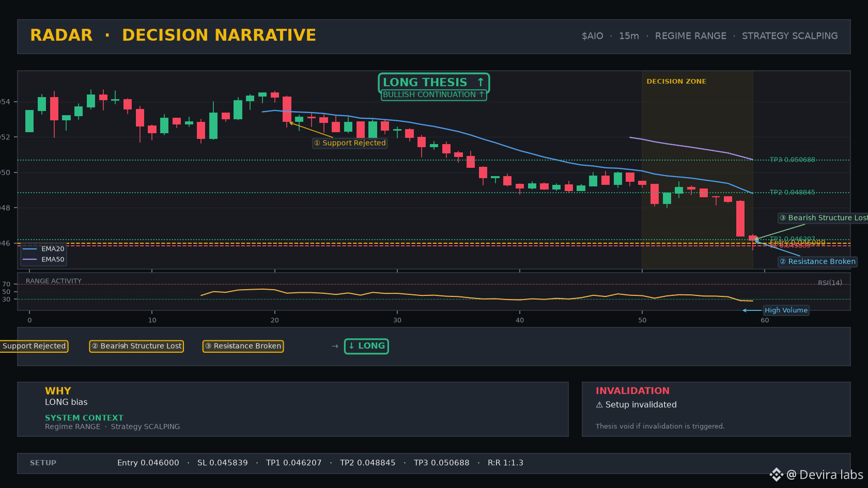
Task: Click the EMA20 blue legend line
Action: point(30,249)
